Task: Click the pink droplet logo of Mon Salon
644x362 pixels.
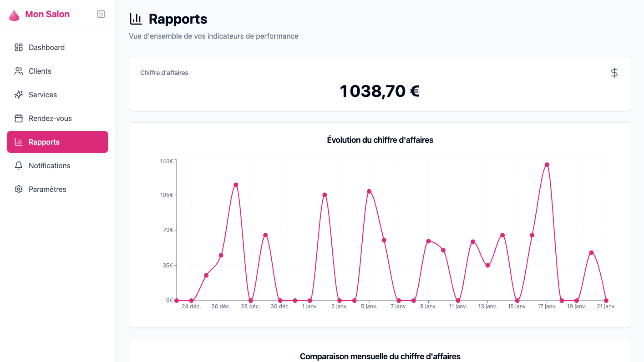Action: pos(14,14)
